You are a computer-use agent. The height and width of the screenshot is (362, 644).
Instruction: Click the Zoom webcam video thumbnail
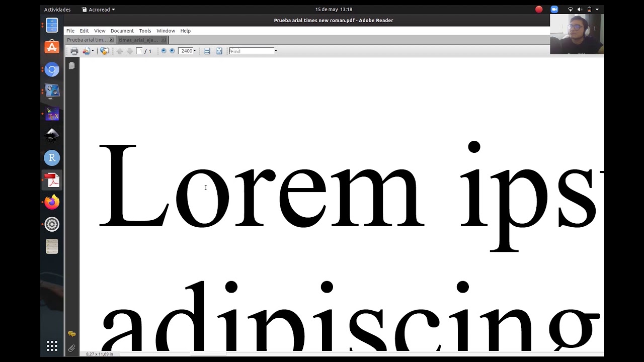click(577, 34)
